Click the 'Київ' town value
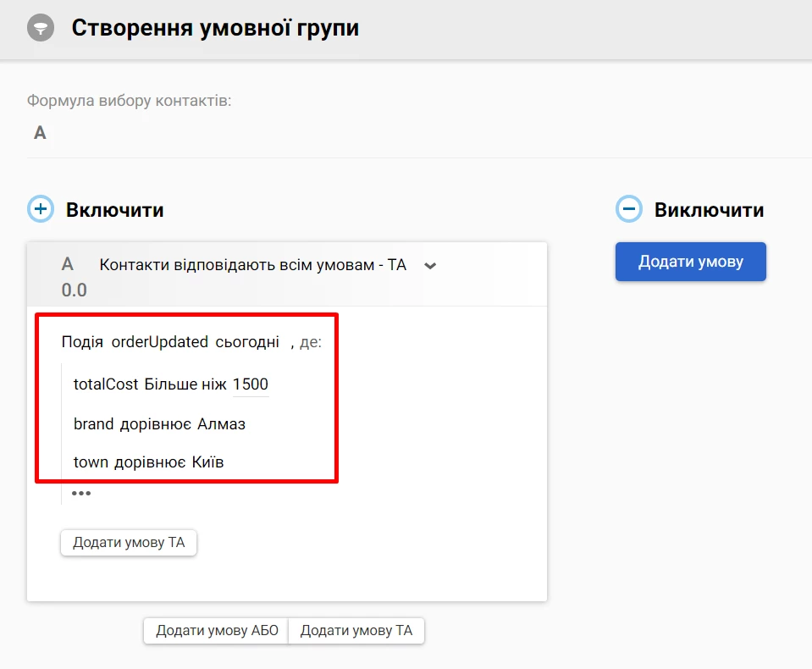Screen dimensions: 812x669 point(207,462)
